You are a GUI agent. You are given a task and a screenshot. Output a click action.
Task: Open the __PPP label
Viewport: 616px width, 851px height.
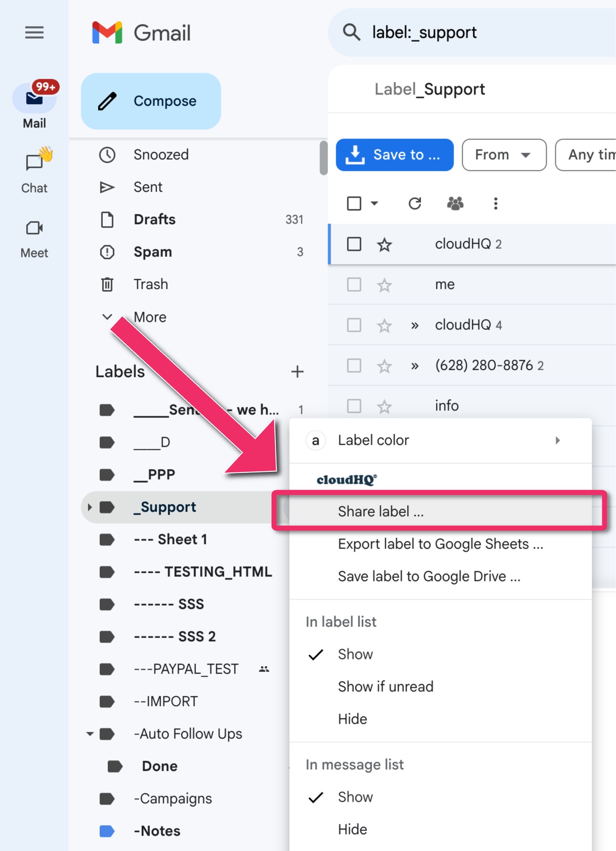(x=154, y=475)
